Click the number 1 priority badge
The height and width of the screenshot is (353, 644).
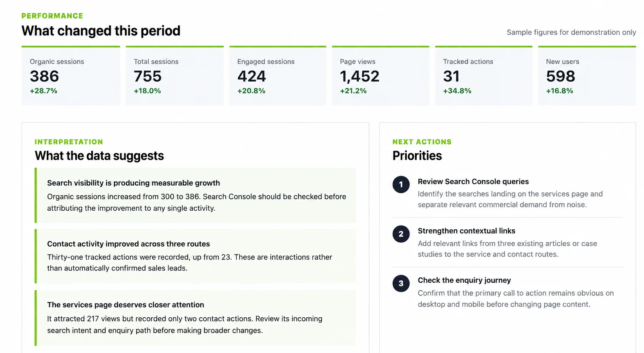pos(401,184)
